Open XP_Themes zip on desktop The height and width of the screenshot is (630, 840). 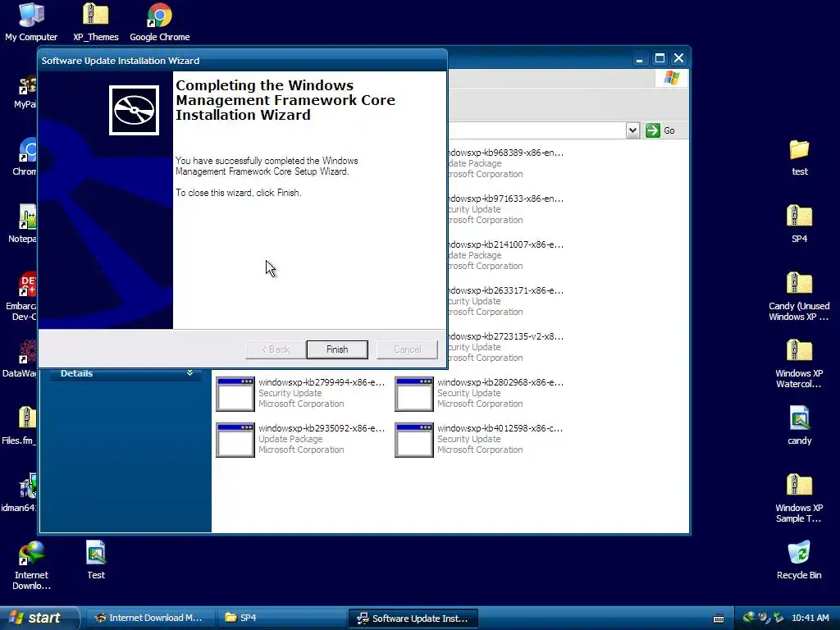pos(95,21)
